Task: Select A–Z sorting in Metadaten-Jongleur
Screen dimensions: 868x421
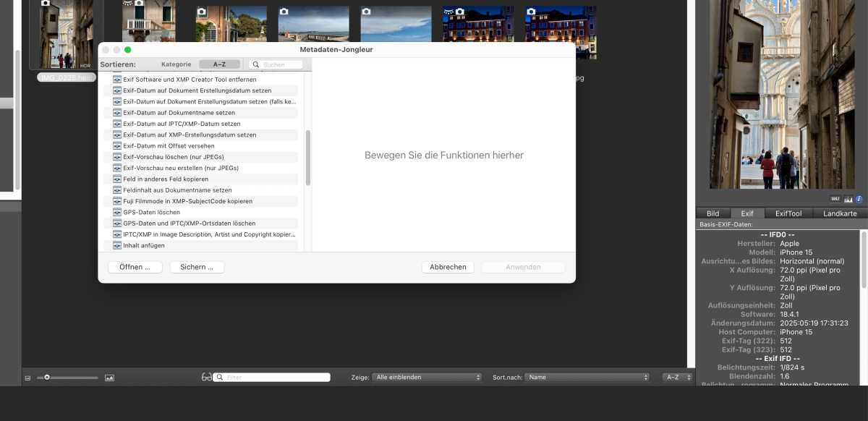Action: click(x=219, y=64)
